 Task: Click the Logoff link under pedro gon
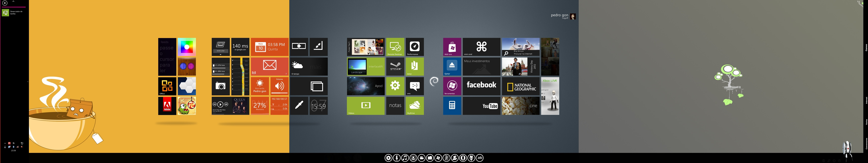pyautogui.click(x=565, y=18)
